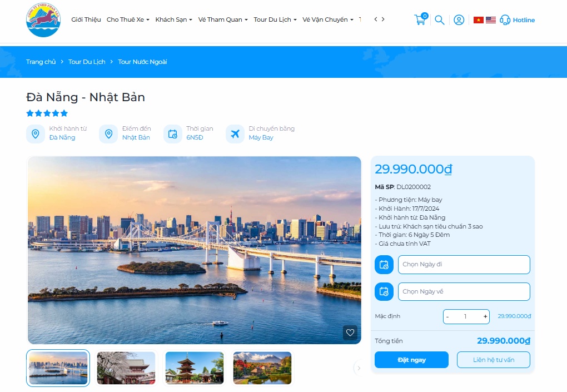Click the airplane icon near Di chuyển bằng
This screenshot has width=567, height=392.
click(x=235, y=133)
